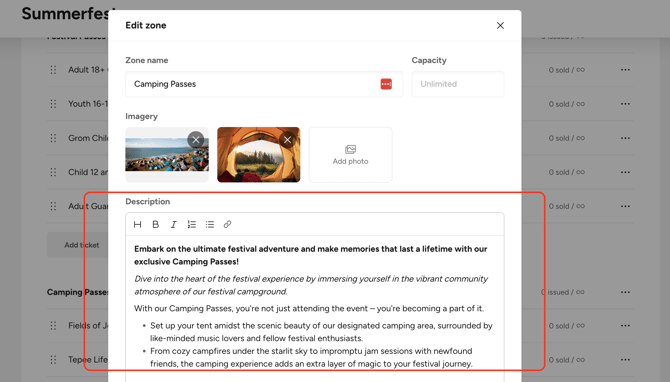Open more options for Youth 16-17 ticket
This screenshot has width=670, height=382.
[x=625, y=104]
